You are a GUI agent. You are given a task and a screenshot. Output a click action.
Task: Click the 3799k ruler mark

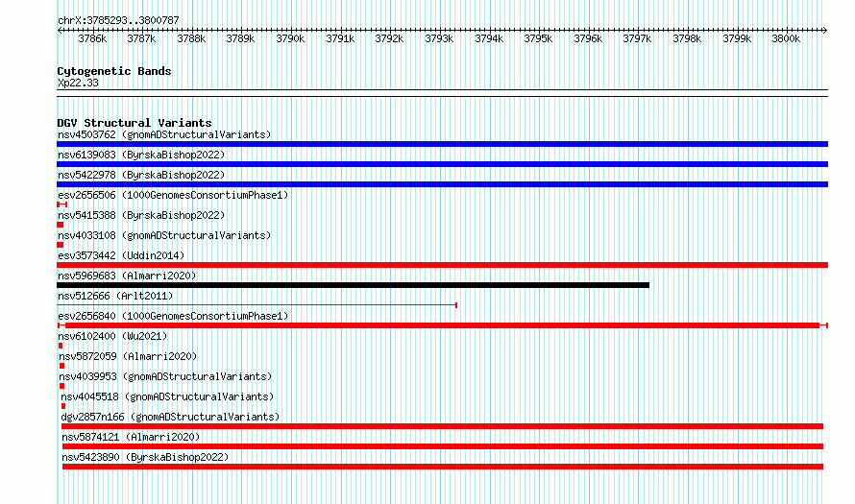point(737,38)
